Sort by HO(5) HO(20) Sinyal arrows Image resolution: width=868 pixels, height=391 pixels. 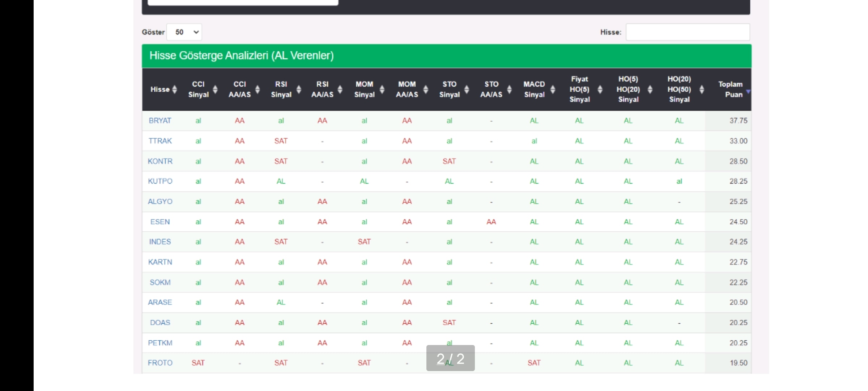[650, 89]
